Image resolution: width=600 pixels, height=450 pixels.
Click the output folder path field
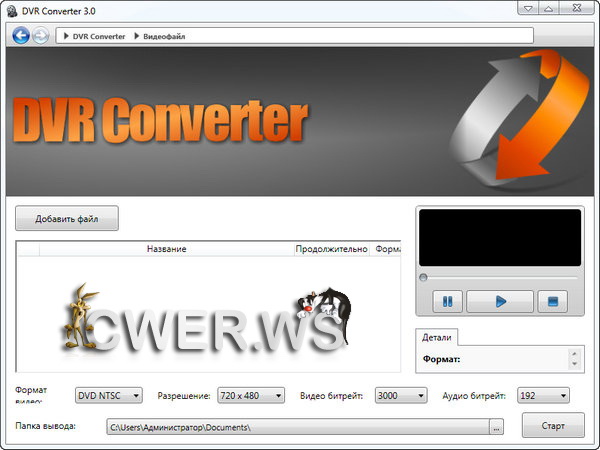296,427
